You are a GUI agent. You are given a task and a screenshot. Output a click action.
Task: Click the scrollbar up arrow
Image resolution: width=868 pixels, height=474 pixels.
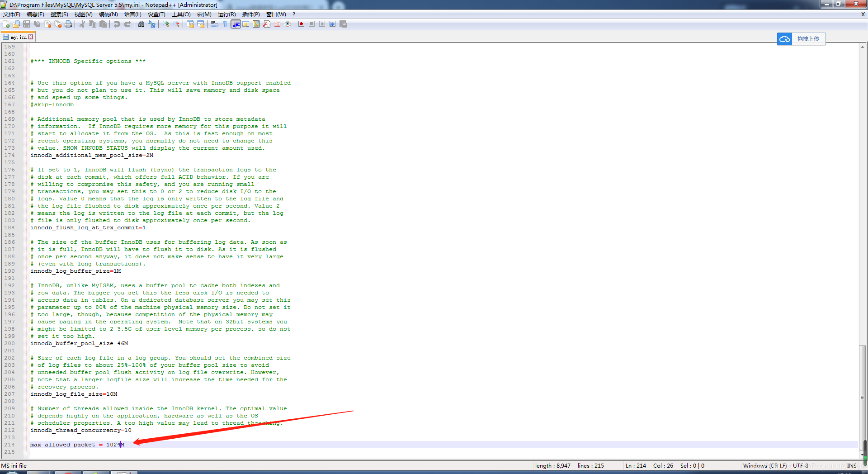pos(862,47)
